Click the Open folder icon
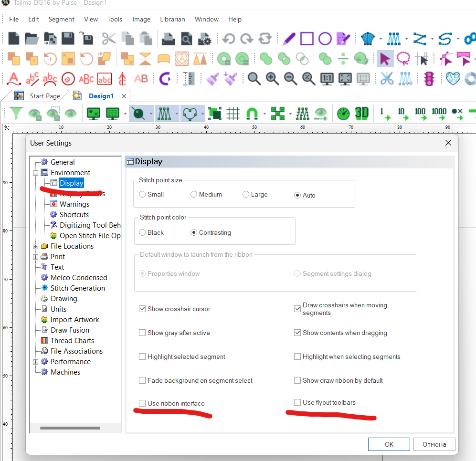This screenshot has height=461, width=476. point(32,39)
